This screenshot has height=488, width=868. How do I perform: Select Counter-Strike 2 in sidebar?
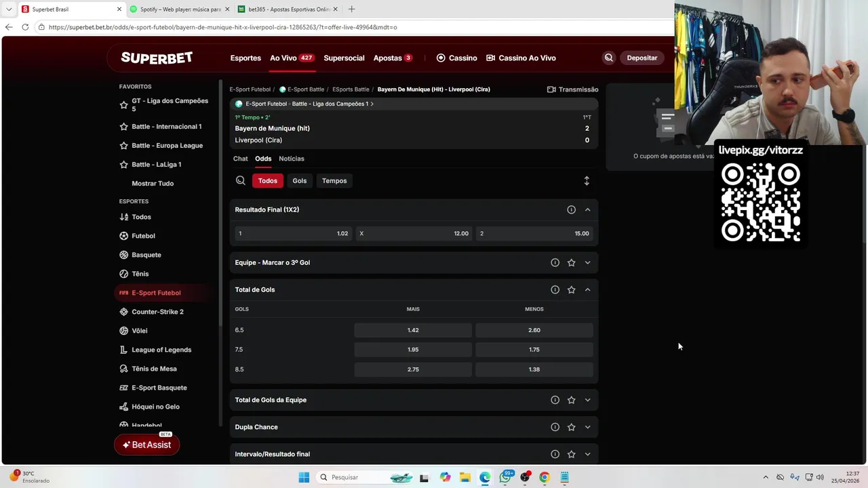click(x=157, y=312)
